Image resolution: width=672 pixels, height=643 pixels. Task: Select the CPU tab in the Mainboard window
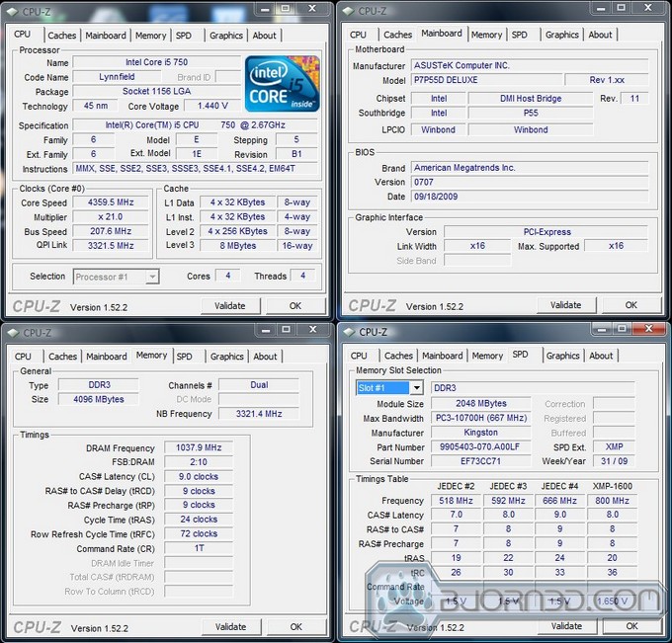pos(358,35)
